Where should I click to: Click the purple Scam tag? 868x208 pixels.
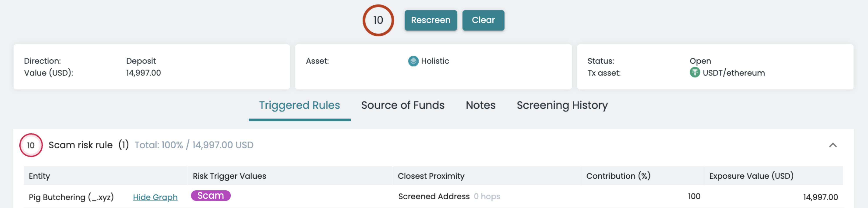(211, 196)
